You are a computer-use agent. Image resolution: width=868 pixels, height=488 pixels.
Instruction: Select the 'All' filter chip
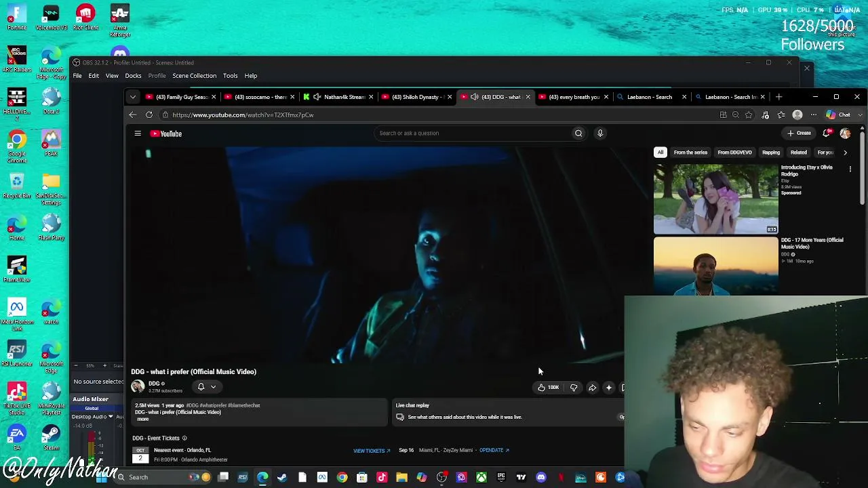[660, 152]
